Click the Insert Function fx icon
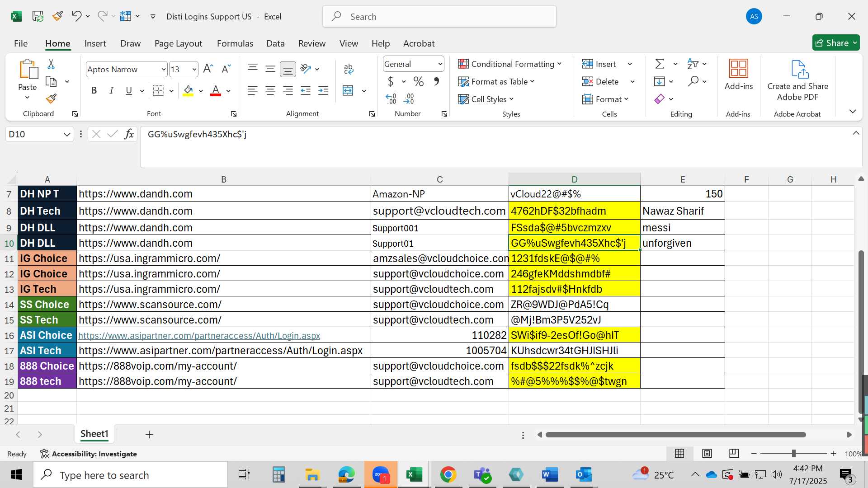Viewport: 868px width, 488px height. pos(129,134)
